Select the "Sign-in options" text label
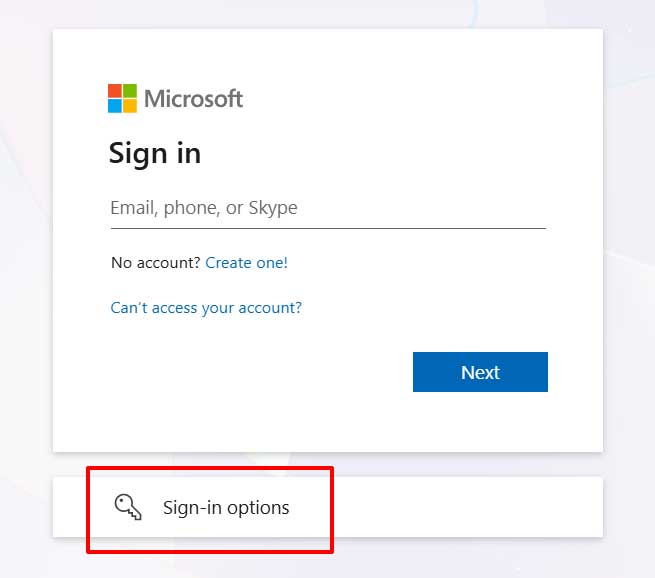Screen dimensions: 655x578 [x=226, y=508]
